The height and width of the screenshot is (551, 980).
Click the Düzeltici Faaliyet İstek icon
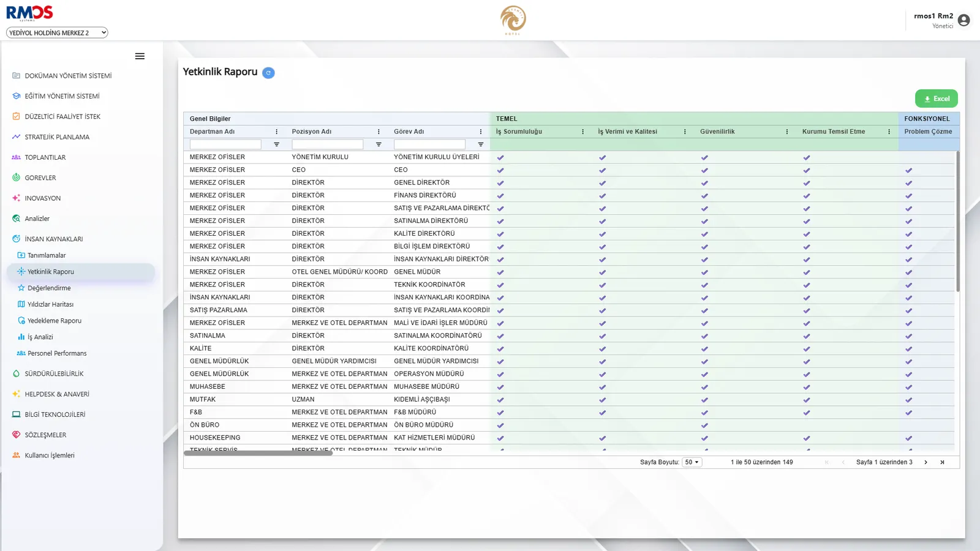coord(17,116)
